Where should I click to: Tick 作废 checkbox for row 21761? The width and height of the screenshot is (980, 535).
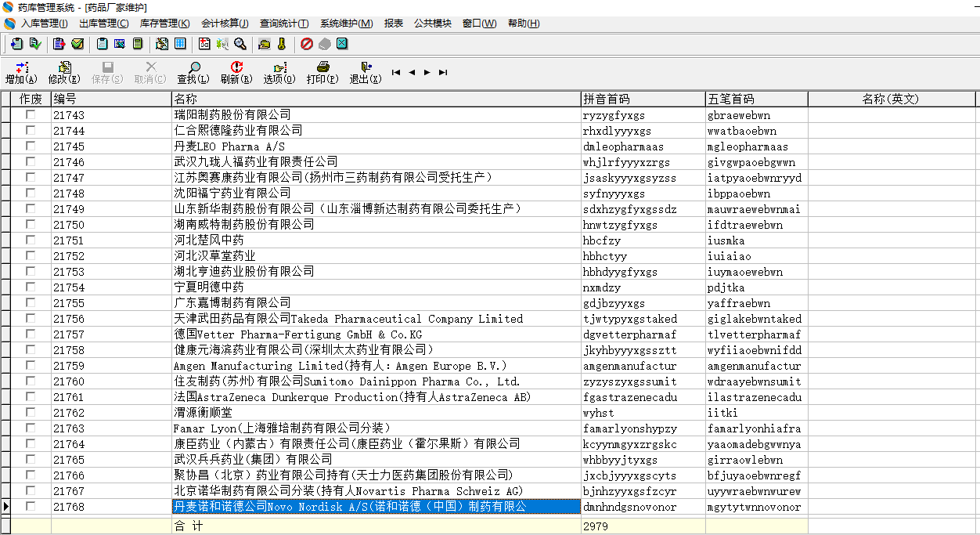31,396
